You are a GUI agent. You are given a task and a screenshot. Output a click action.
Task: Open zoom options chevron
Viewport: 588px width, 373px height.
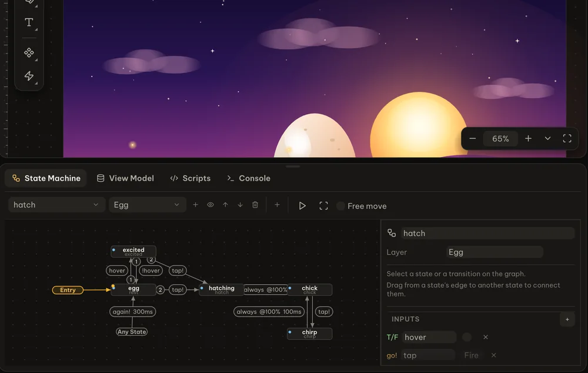pos(547,138)
